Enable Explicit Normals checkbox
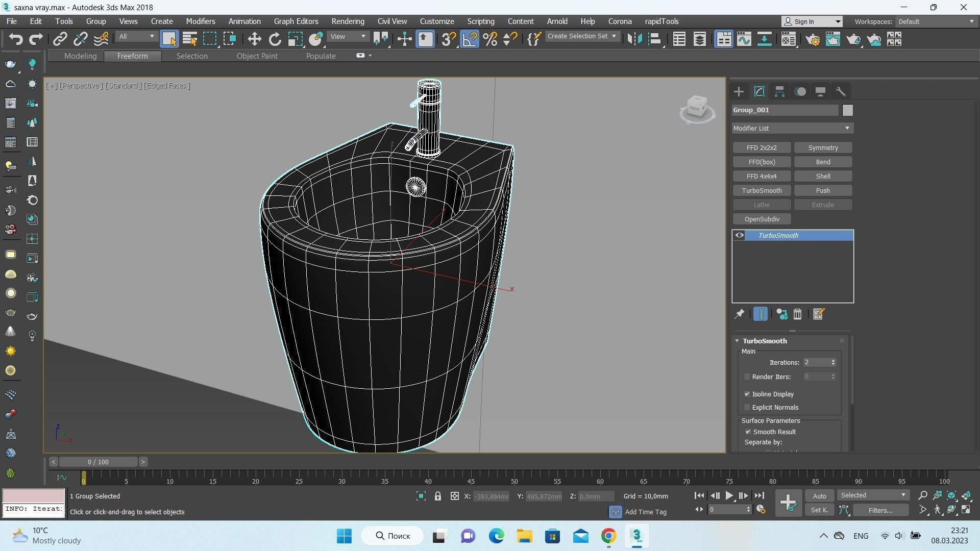 pyautogui.click(x=747, y=408)
